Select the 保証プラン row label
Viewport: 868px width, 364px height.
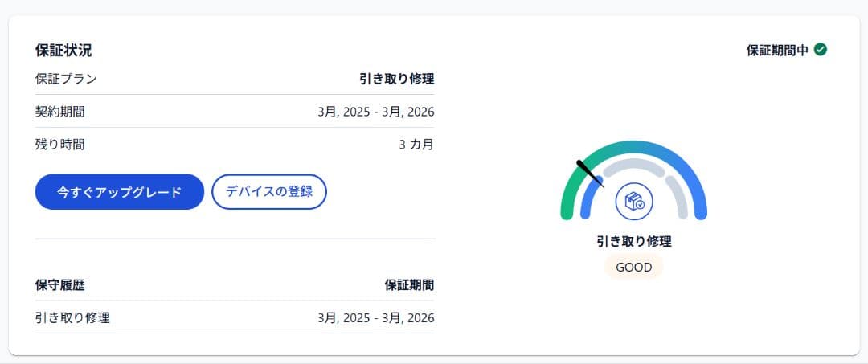[66, 79]
